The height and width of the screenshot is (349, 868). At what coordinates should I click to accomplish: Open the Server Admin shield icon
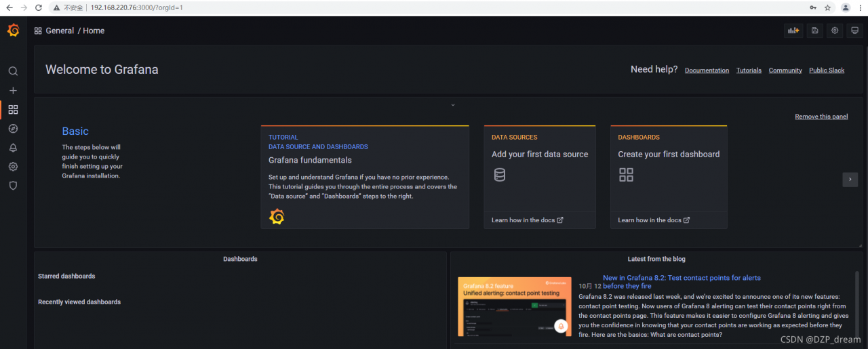tap(13, 185)
